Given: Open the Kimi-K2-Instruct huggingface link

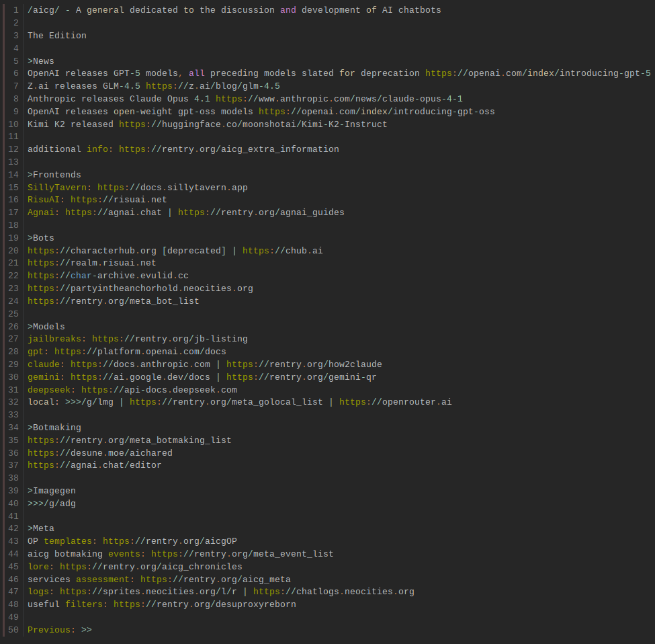Looking at the screenshot, I should pyautogui.click(x=253, y=124).
